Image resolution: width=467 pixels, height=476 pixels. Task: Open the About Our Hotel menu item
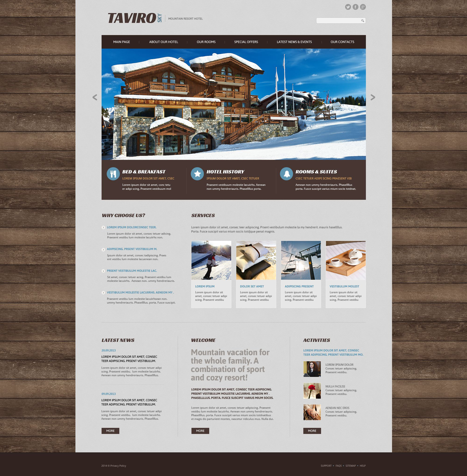click(x=164, y=42)
